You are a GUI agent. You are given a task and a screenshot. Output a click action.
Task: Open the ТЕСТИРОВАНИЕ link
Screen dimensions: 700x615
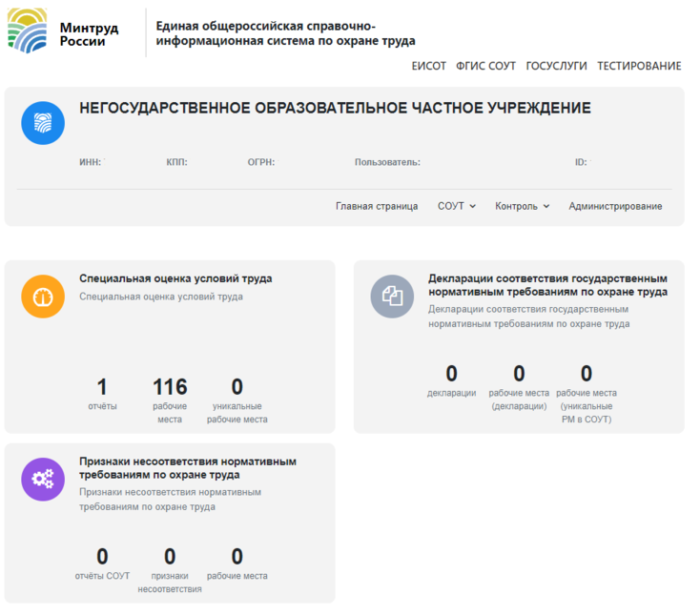(639, 66)
